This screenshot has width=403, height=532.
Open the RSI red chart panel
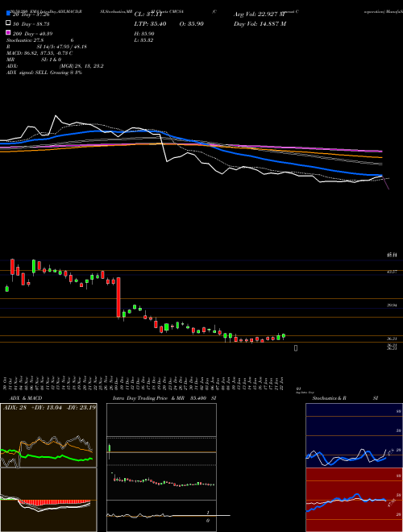[354, 500]
